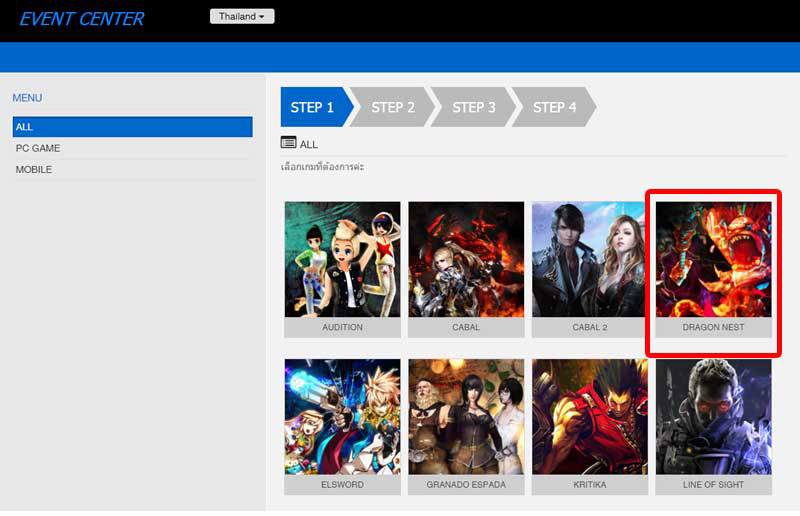Screen dimensions: 800x516
Task: Click the LINE OF SIGHT label
Action: pos(713,485)
